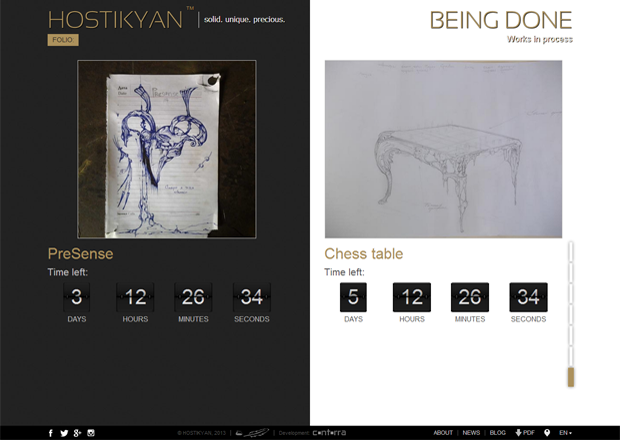Click 'Time left:' label under PreSense
Screen dimensions: 620x440
pyautogui.click(x=68, y=272)
